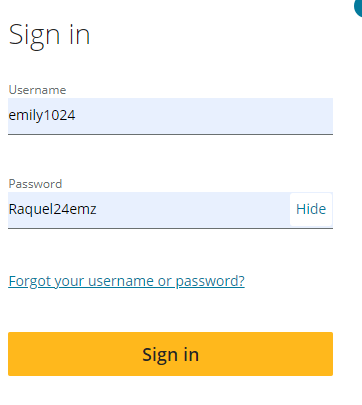The width and height of the screenshot is (362, 405).
Task: Click the Sign in page heading
Action: 49,35
